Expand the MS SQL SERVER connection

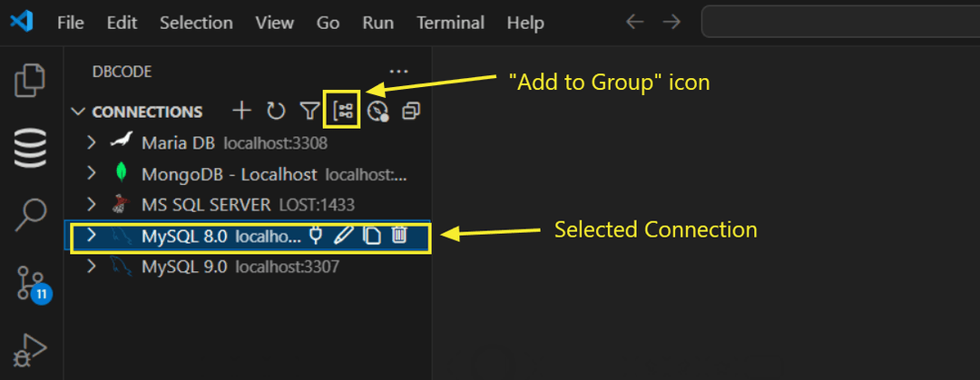point(92,204)
